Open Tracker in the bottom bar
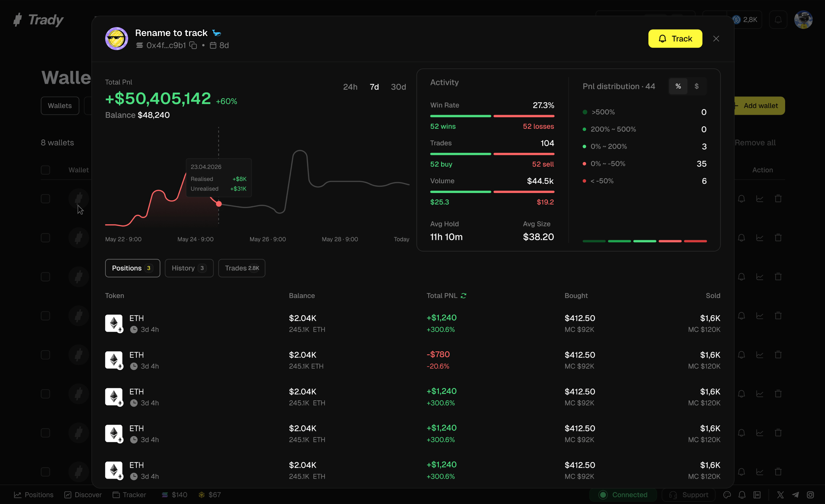This screenshot has width=825, height=504. tap(129, 495)
